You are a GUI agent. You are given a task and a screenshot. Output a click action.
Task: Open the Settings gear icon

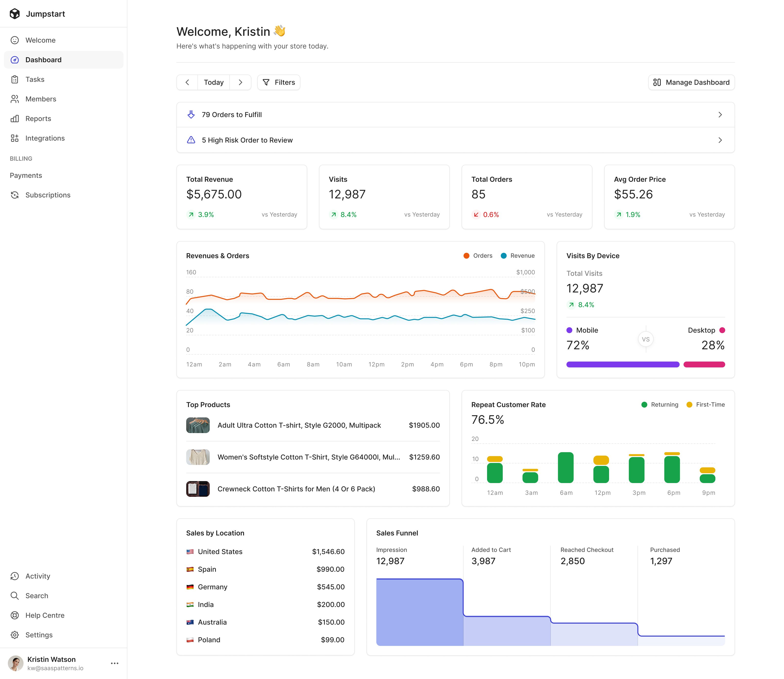[x=15, y=635]
